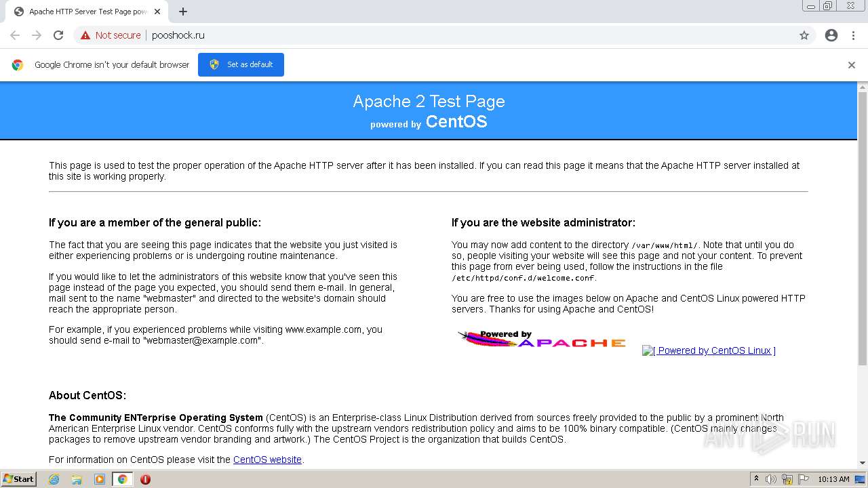Open a new tab with the plus button

(x=183, y=12)
